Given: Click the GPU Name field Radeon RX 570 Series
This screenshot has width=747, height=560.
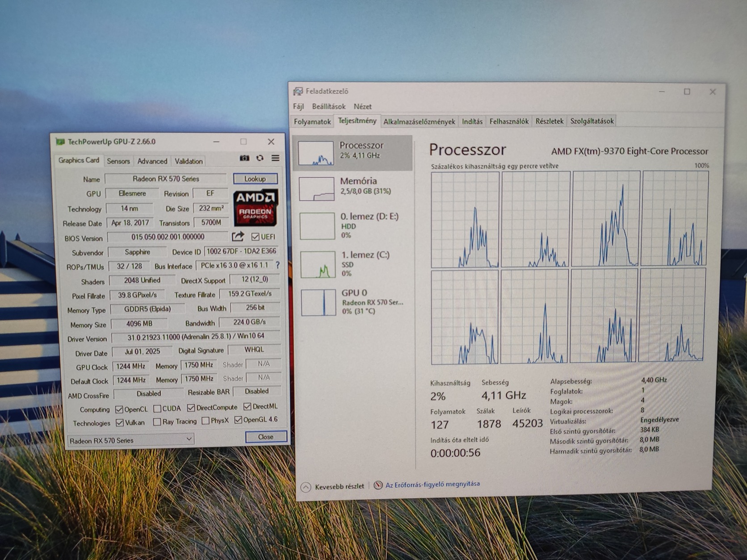Looking at the screenshot, I should point(166,179).
